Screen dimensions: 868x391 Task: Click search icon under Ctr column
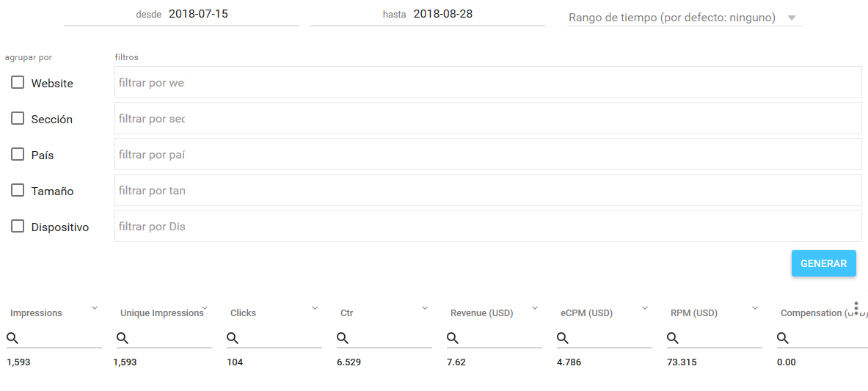point(343,338)
